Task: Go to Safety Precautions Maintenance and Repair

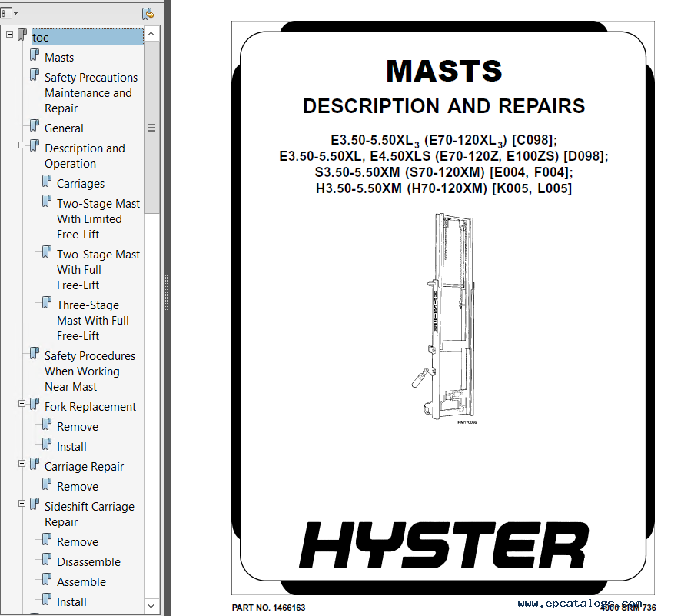Action: 91,93
